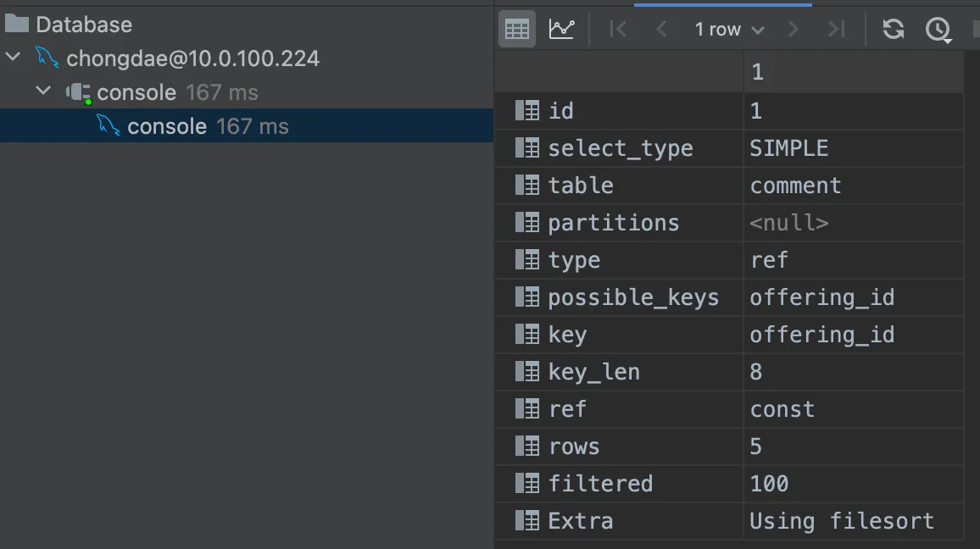Click the chongdae@10.0.100.224 connection entry

tap(192, 58)
